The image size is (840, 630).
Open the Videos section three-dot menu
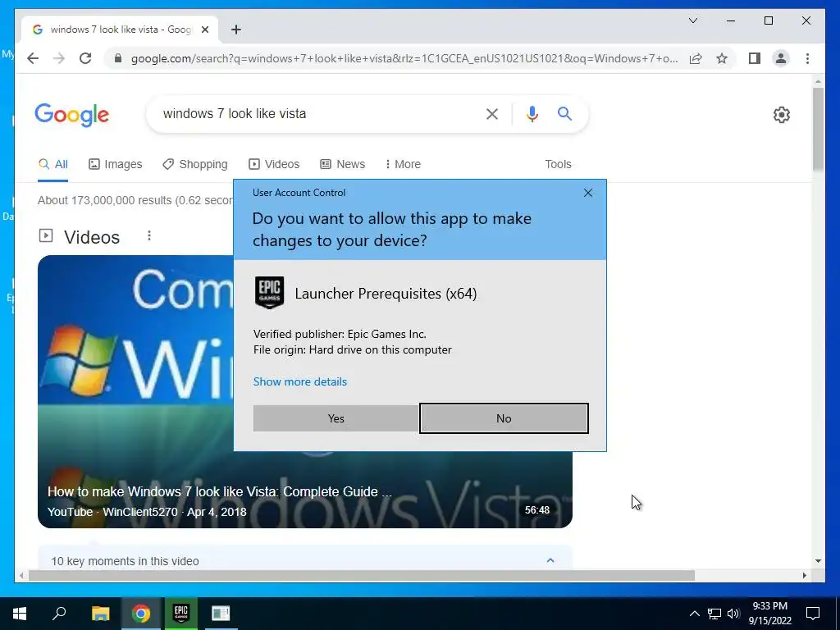tap(149, 235)
